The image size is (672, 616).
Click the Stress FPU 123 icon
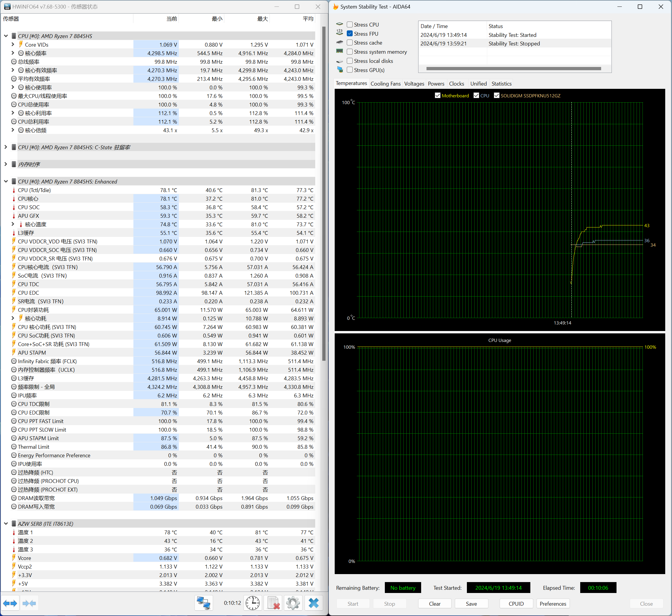coord(339,32)
